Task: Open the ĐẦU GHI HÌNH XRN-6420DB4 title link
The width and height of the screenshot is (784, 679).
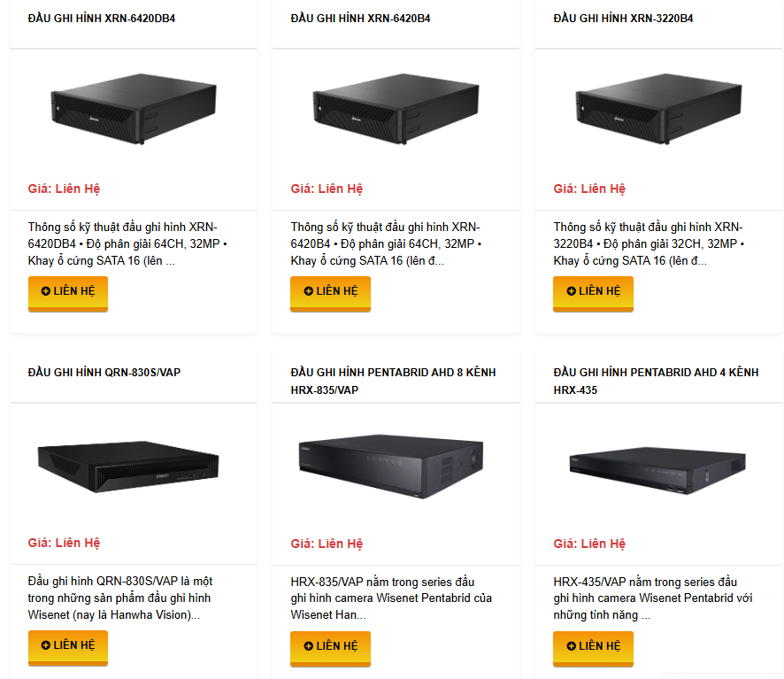Action: [x=102, y=18]
